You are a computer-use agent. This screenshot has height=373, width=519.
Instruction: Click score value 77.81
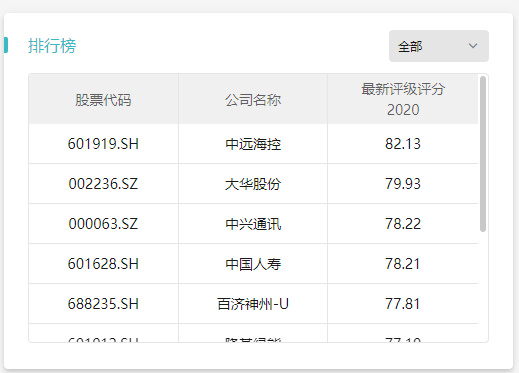coord(402,304)
